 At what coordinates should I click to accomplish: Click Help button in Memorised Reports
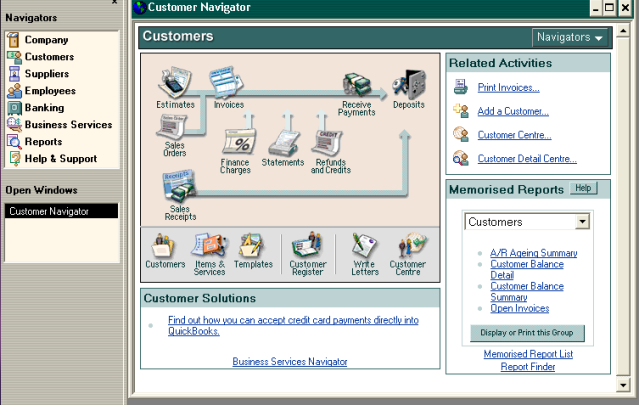(583, 188)
